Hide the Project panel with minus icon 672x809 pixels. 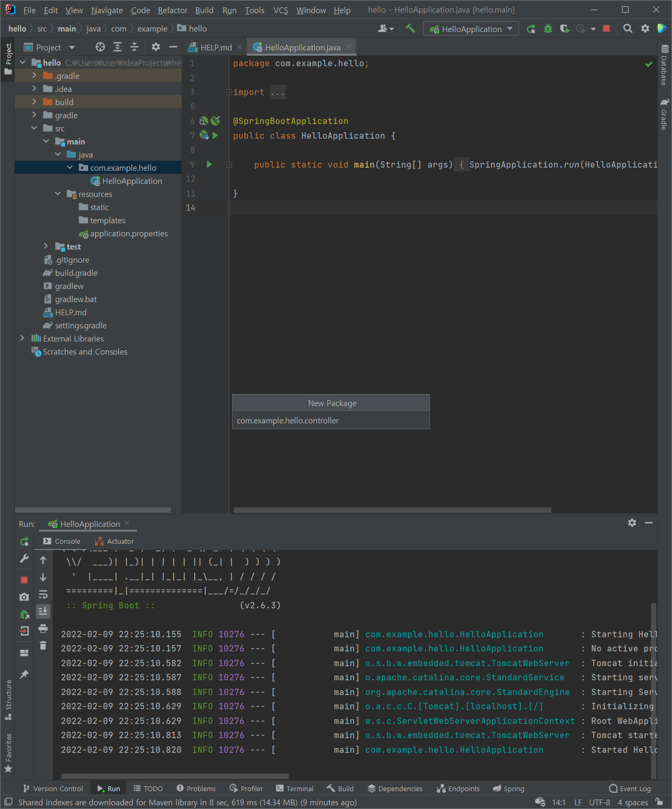tap(173, 47)
